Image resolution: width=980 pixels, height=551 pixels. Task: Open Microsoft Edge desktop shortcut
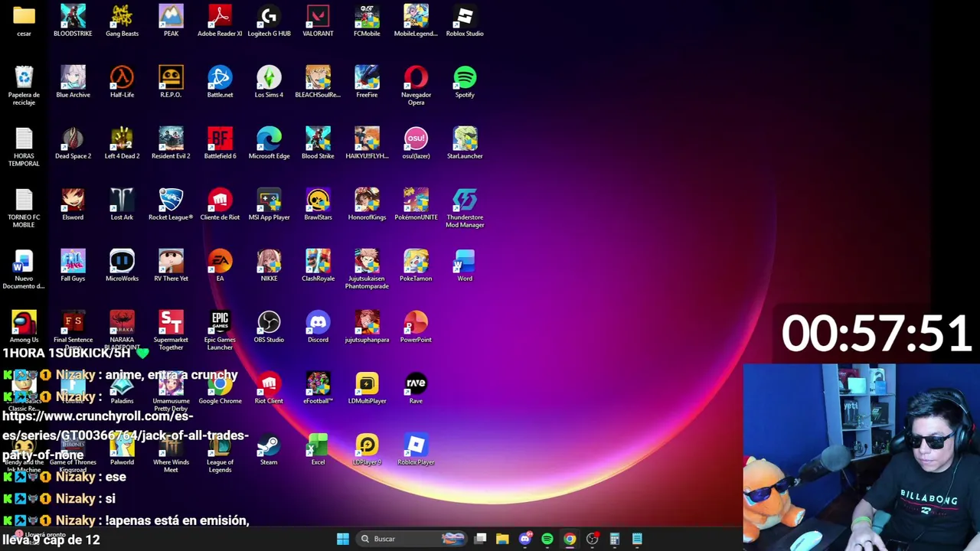point(269,143)
